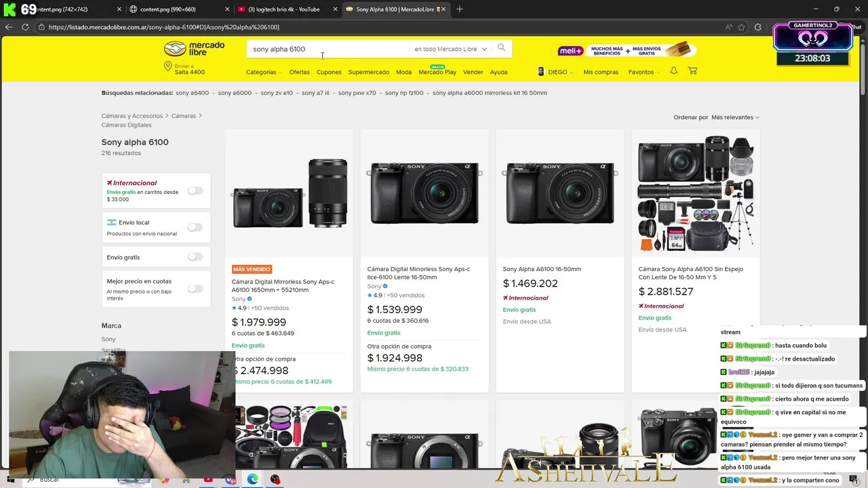Toggle the Internacional filter switch
This screenshot has height=488, width=868.
[x=195, y=191]
